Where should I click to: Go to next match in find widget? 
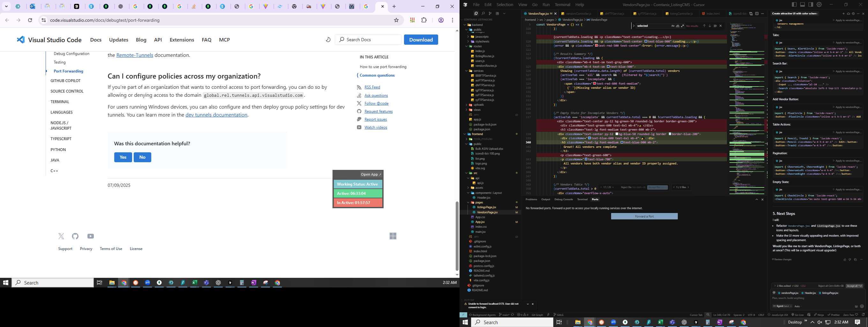click(x=710, y=26)
